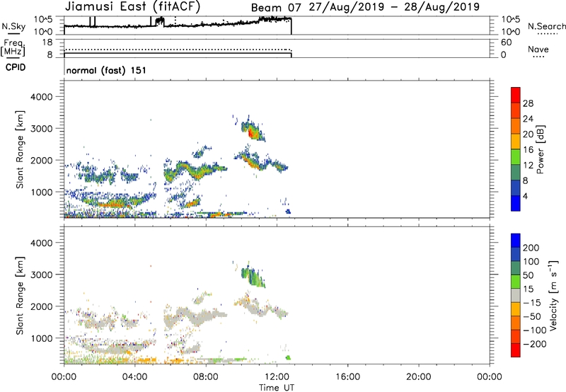Select the 'Velocity [m s-1]' color bar title

[x=554, y=296]
